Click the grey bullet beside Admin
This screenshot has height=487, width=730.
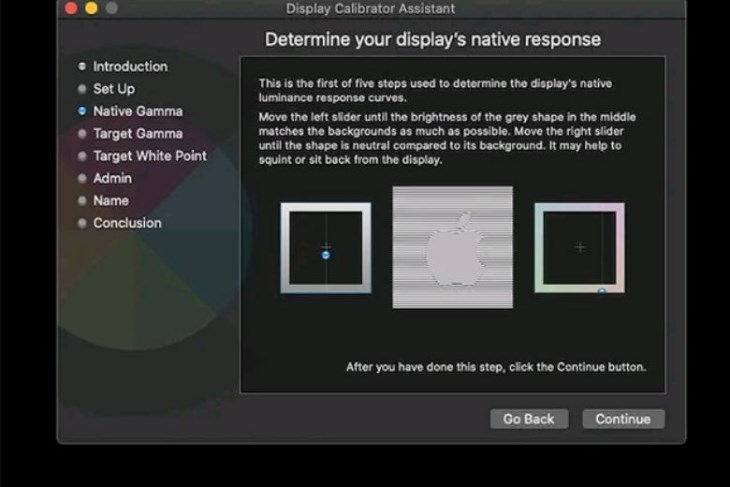point(82,178)
